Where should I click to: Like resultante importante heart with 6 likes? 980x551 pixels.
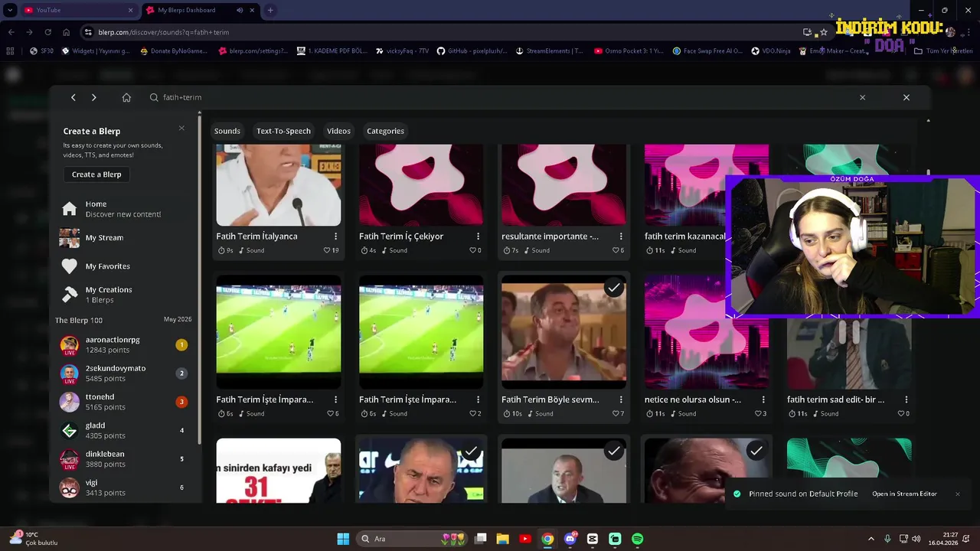point(615,250)
